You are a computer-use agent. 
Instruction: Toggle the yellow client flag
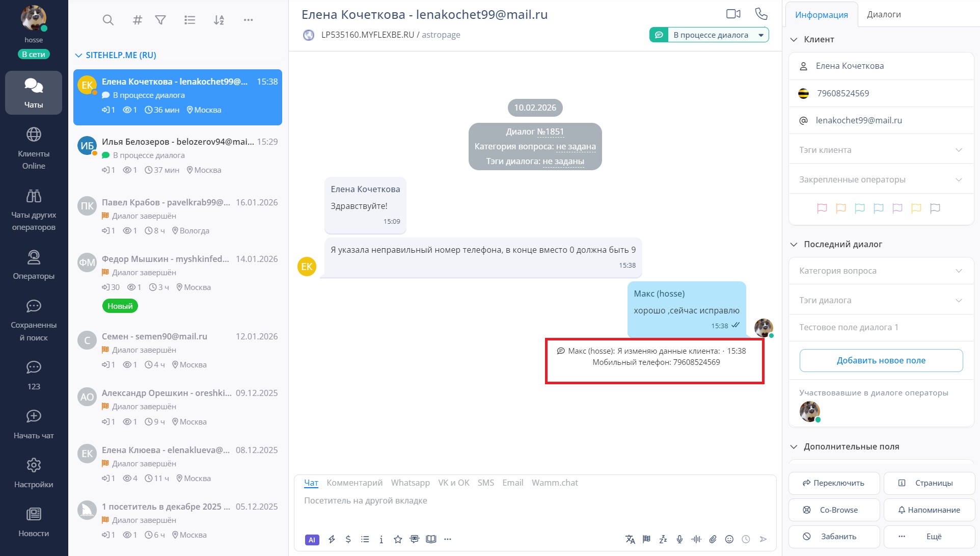(x=916, y=208)
